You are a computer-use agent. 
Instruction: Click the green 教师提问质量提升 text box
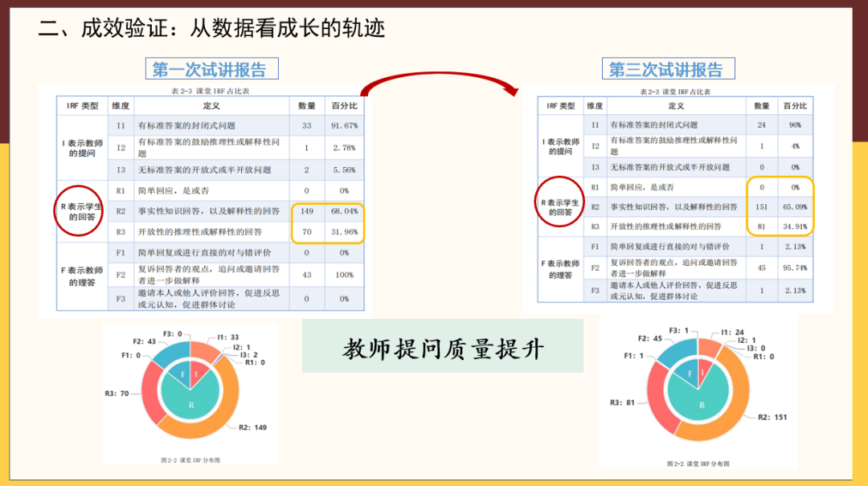tap(443, 347)
